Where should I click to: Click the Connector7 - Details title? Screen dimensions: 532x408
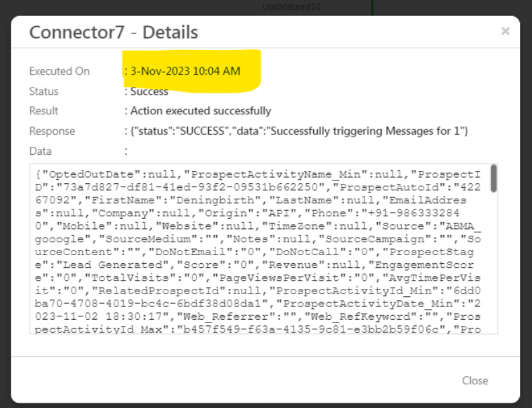tap(113, 32)
